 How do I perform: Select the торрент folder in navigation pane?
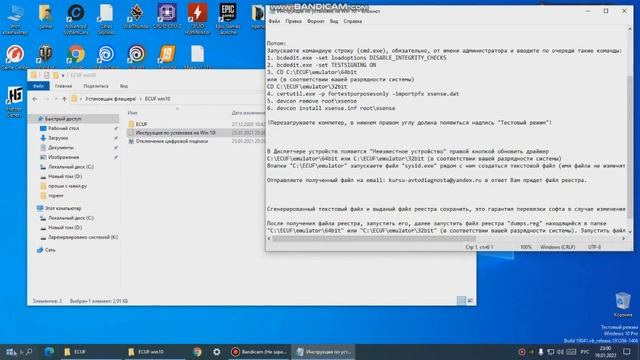(x=56, y=196)
